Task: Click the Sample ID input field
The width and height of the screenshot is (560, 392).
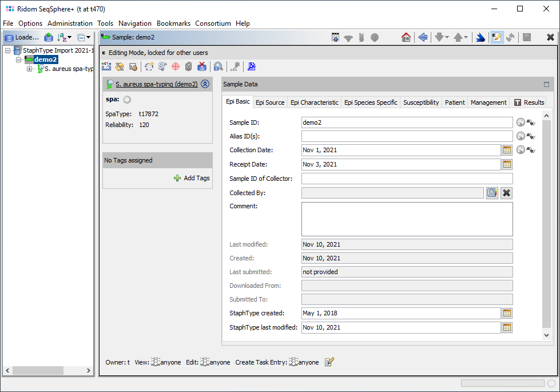Action: coord(407,122)
